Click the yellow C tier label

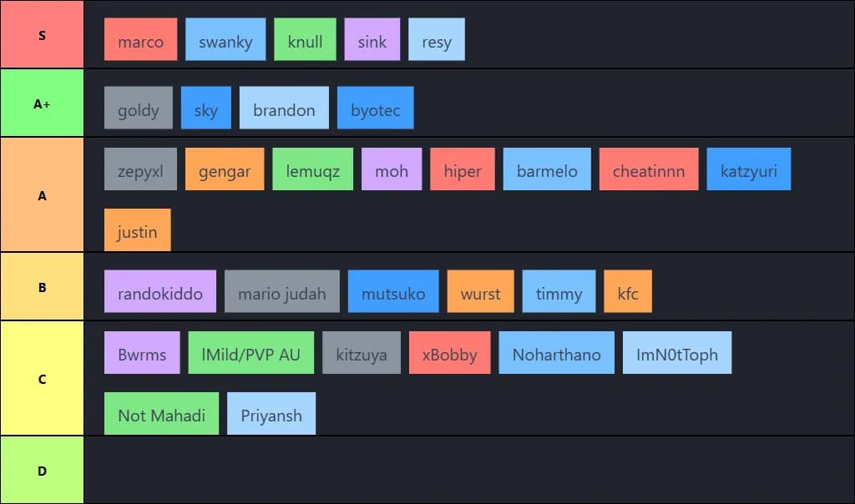point(42,379)
